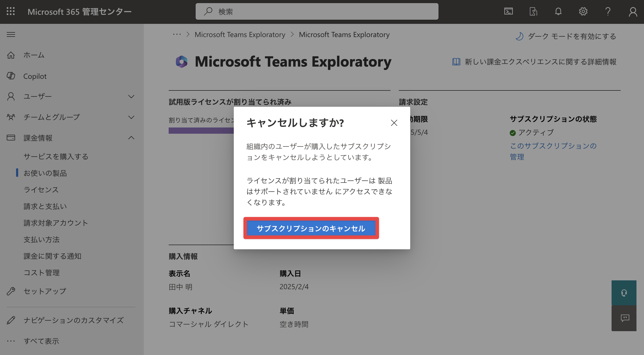Click 空き時間 unit price value
Viewport: 644px width, 355px height.
(294, 324)
